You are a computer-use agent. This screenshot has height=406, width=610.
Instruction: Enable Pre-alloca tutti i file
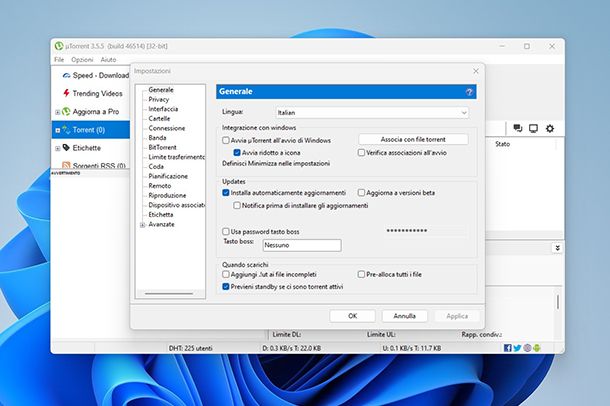click(361, 274)
